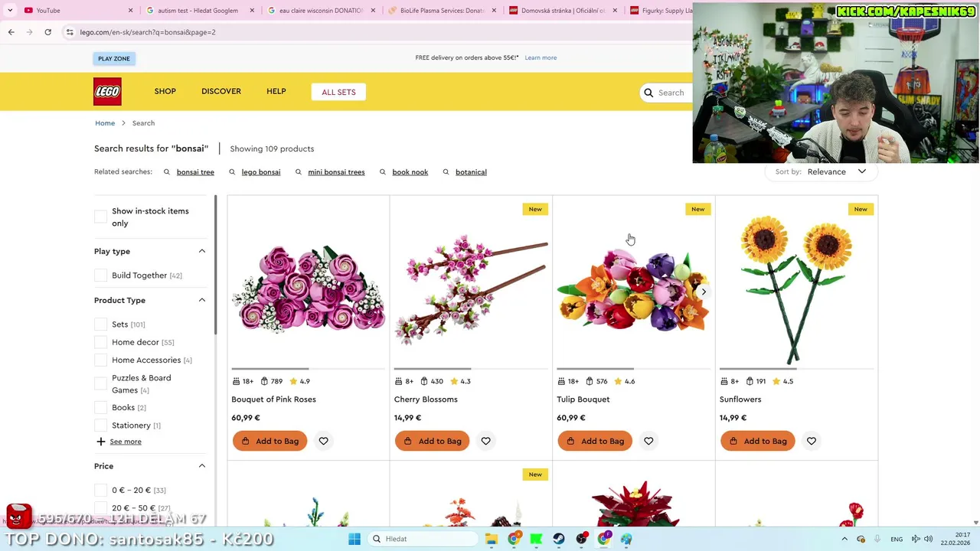
Task: Show next Tulip Bouquet image arrow
Action: [x=704, y=292]
